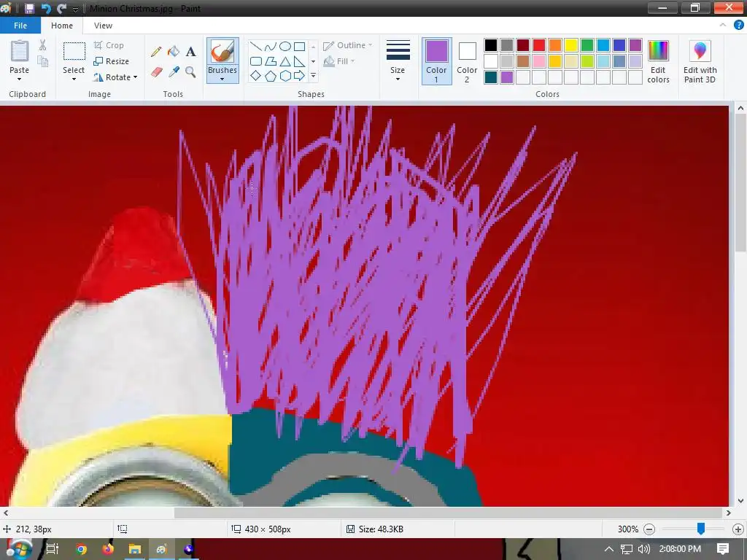747x560 pixels.
Task: Select the Eraser tool
Action: 157,72
